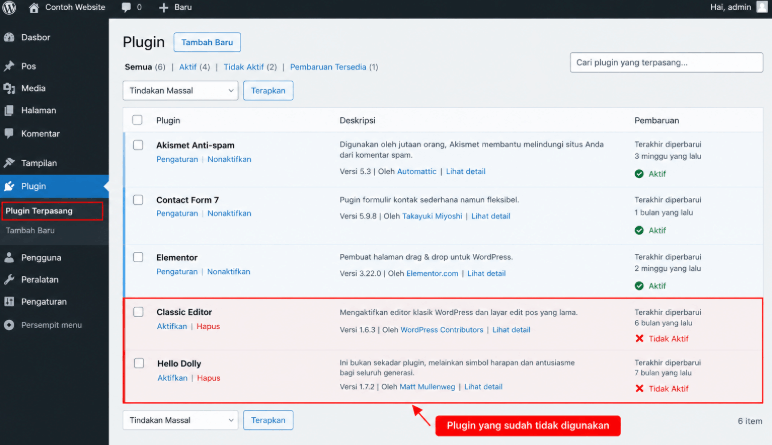Open Pengaturan link for Contact Form 7
Viewport: 772px width, 445px height.
[x=177, y=213]
